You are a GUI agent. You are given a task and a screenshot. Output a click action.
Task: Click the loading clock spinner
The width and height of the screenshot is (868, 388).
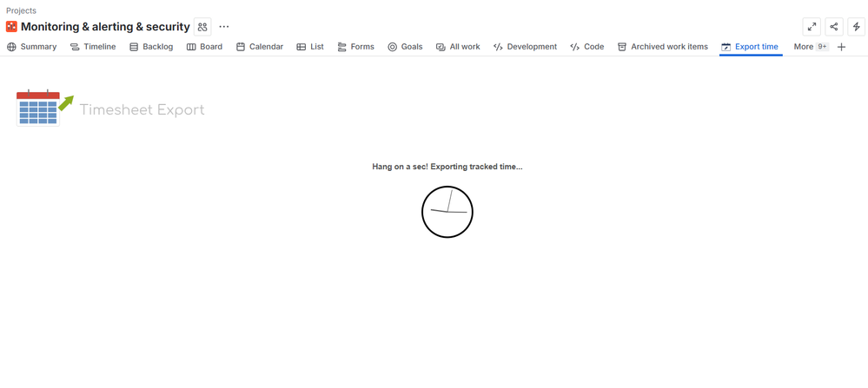click(447, 212)
